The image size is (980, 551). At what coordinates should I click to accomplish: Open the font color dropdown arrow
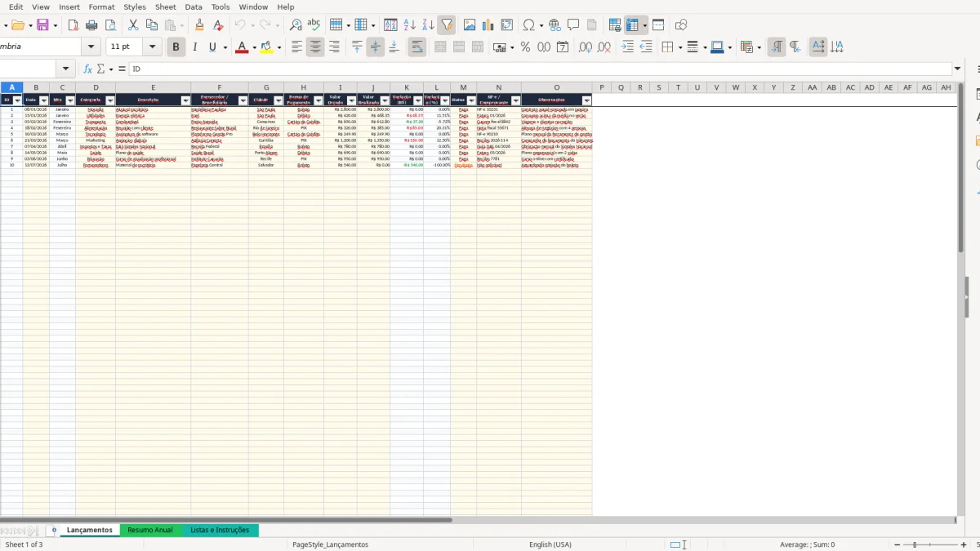[254, 47]
